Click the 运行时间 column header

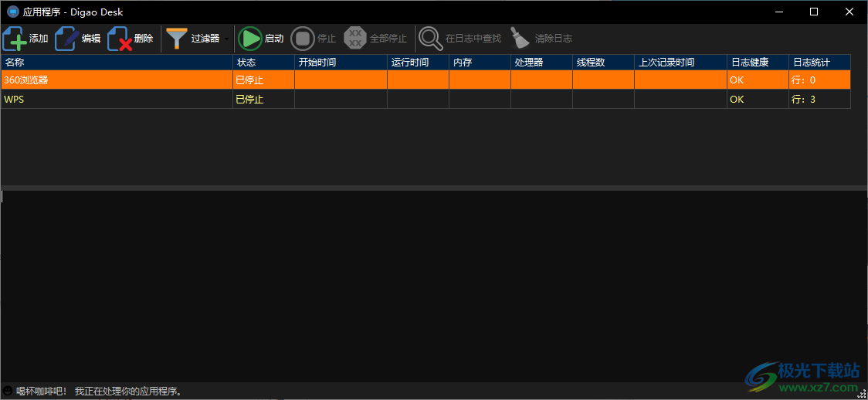click(418, 62)
